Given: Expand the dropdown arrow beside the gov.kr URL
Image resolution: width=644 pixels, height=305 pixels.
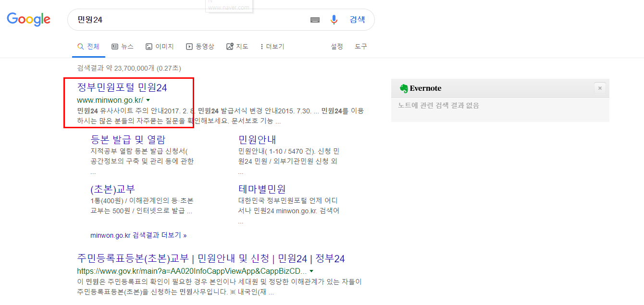Looking at the screenshot, I should [x=311, y=271].
